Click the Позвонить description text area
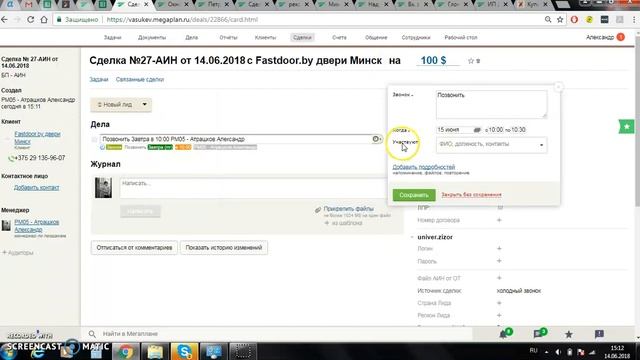This screenshot has height=360, width=640. pyautogui.click(x=491, y=104)
